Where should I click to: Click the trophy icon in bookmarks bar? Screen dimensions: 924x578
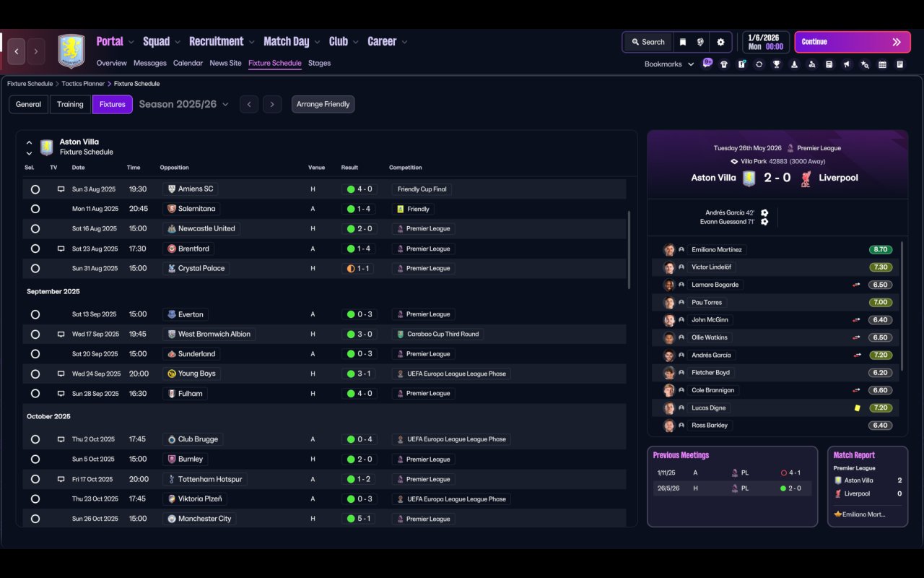[x=777, y=64]
